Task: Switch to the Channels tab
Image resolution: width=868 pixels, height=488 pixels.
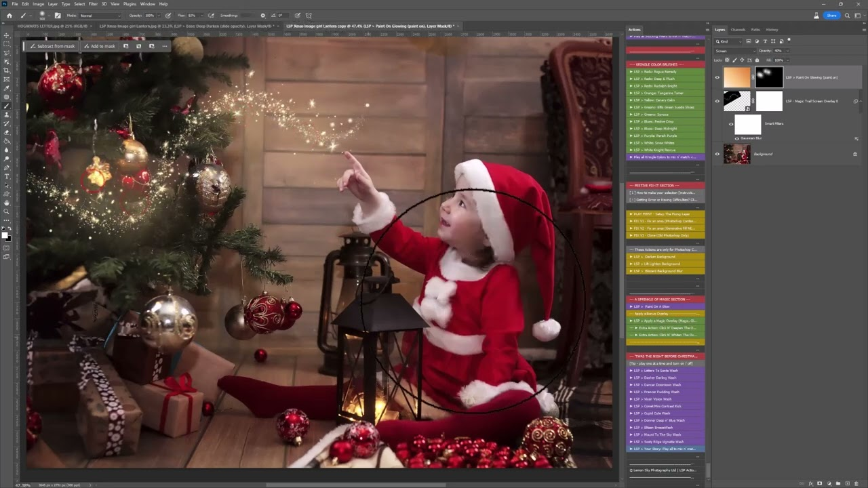Action: point(738,30)
